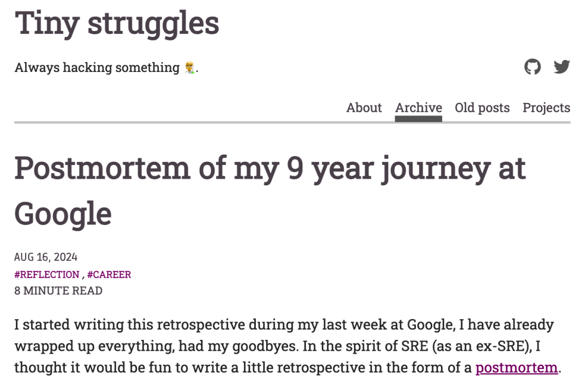
Task: Click the word Google in the headline
Action: tap(63, 214)
